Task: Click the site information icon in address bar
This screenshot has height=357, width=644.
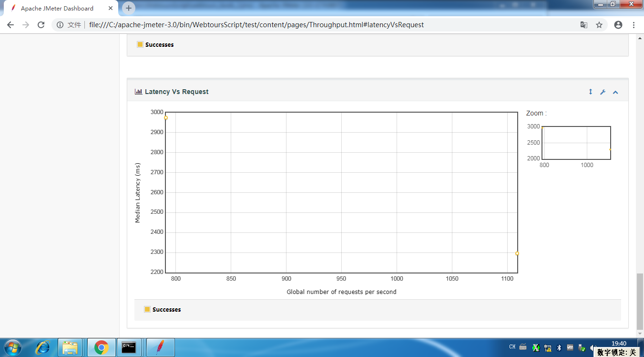Action: tap(60, 25)
